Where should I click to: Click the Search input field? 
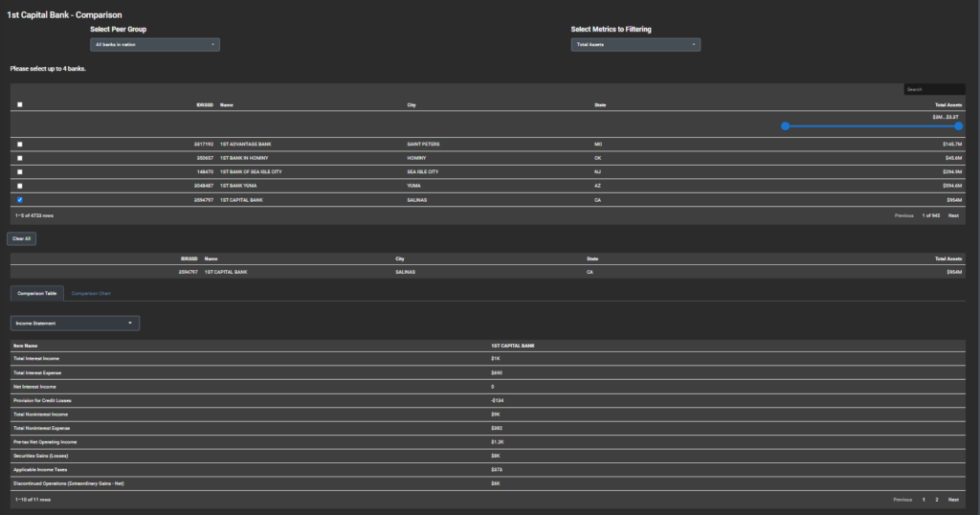pos(934,89)
